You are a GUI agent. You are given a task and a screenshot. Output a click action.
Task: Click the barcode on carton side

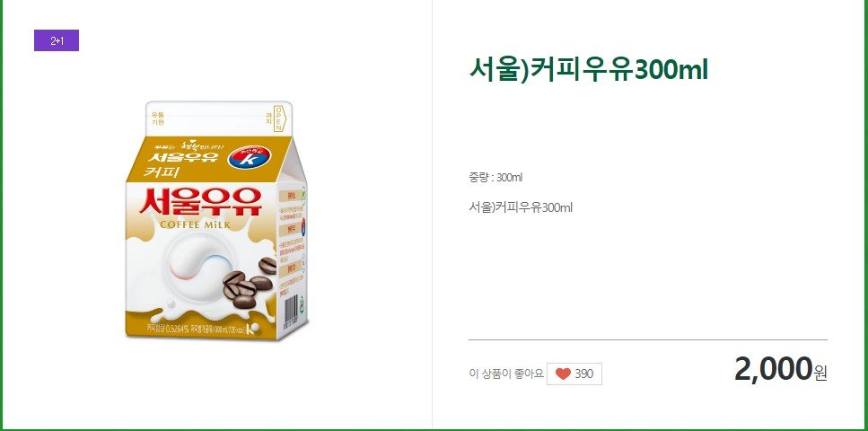[x=290, y=313]
